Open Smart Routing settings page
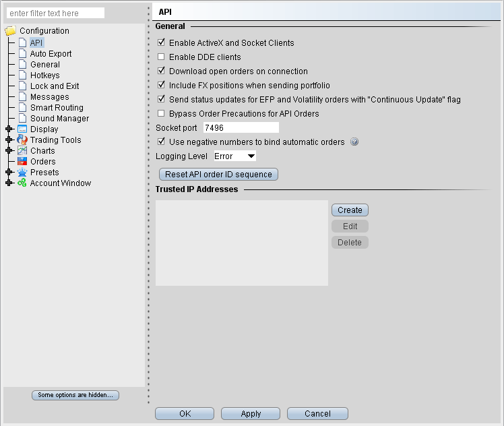This screenshot has width=504, height=426. (x=57, y=108)
